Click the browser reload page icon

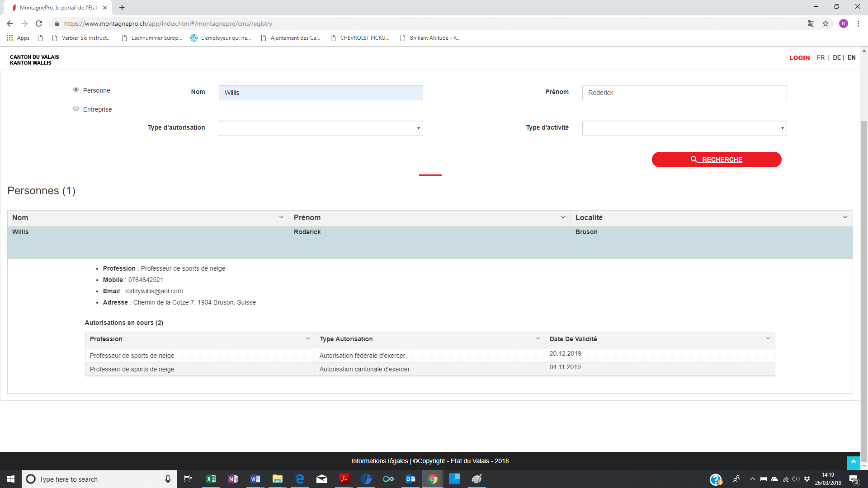point(39,23)
